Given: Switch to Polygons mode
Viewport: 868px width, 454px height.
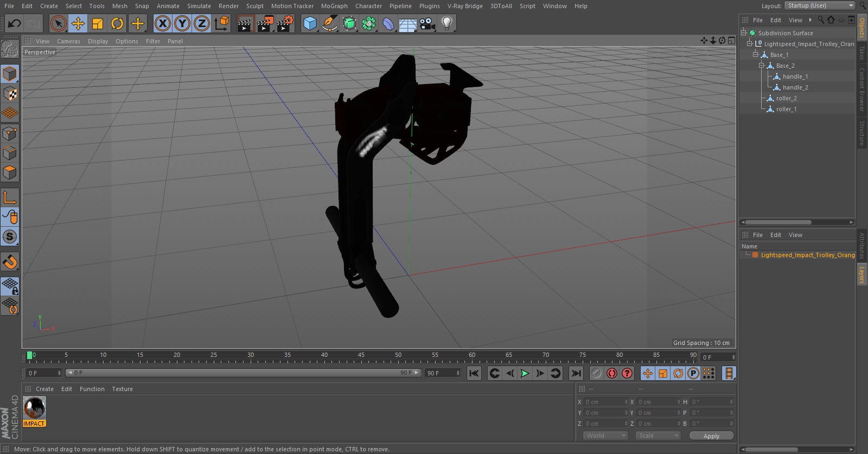Looking at the screenshot, I should coord(10,173).
